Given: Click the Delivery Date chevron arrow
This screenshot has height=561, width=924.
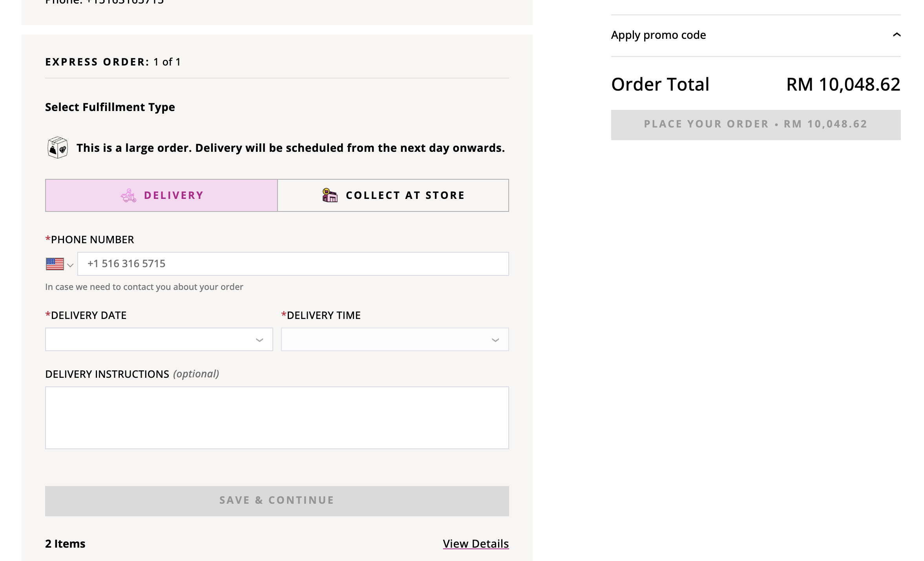Looking at the screenshot, I should 259,340.
